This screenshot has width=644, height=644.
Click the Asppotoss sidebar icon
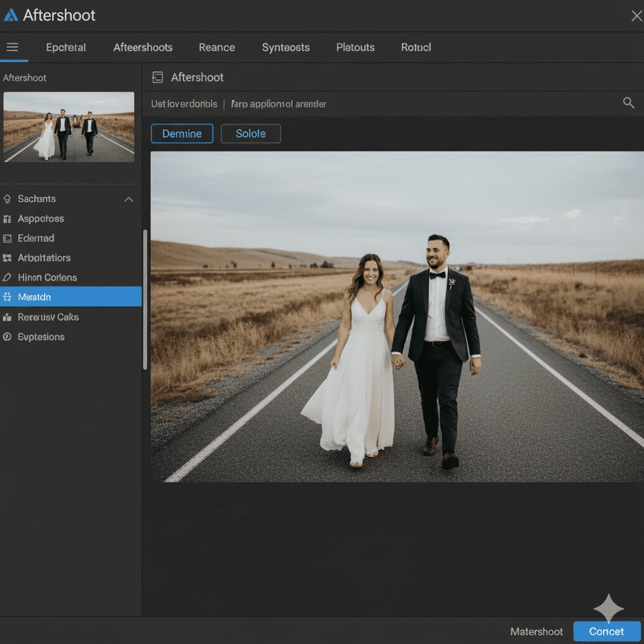click(x=8, y=218)
